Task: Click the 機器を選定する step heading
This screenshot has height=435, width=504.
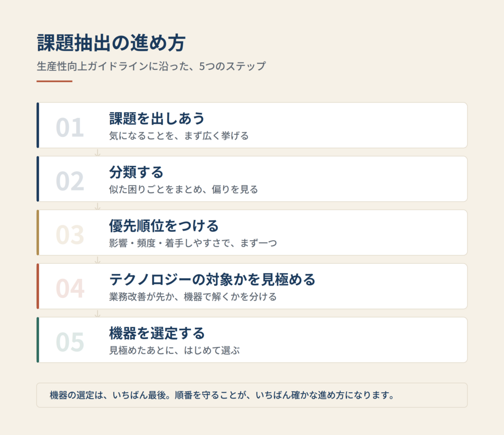Action: [157, 333]
